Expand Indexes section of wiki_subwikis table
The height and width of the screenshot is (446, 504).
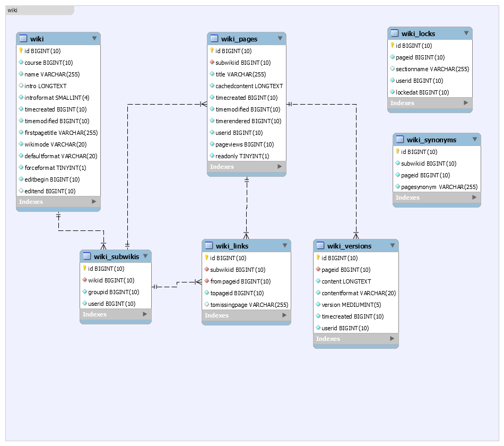tap(145, 314)
